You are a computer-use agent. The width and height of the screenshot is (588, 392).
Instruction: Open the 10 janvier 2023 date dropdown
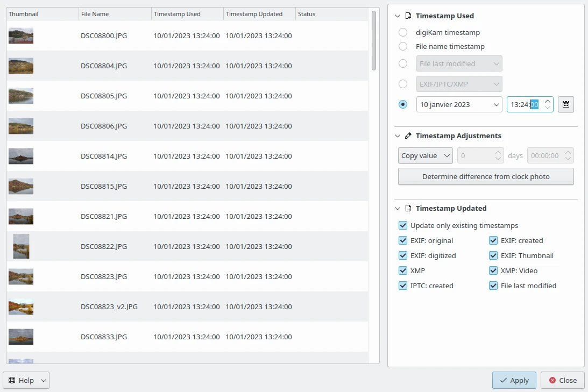tap(459, 104)
